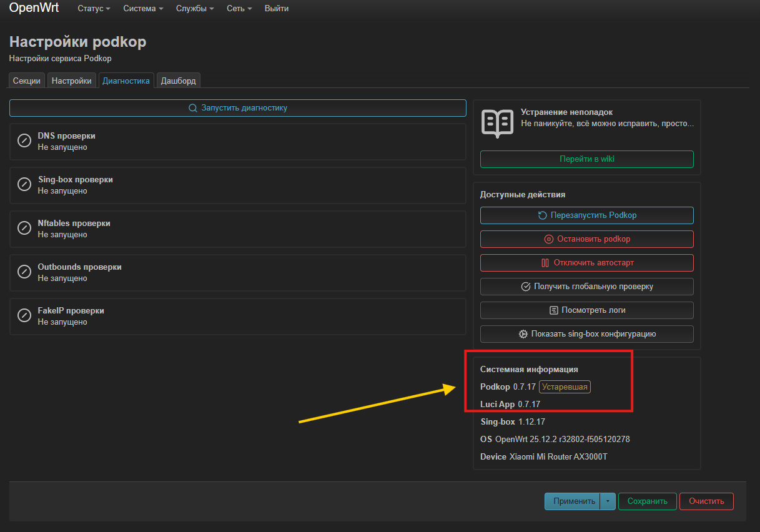Viewport: 760px width, 532px height.
Task: Click the stop icon of Остановить podkop
Action: pos(548,239)
